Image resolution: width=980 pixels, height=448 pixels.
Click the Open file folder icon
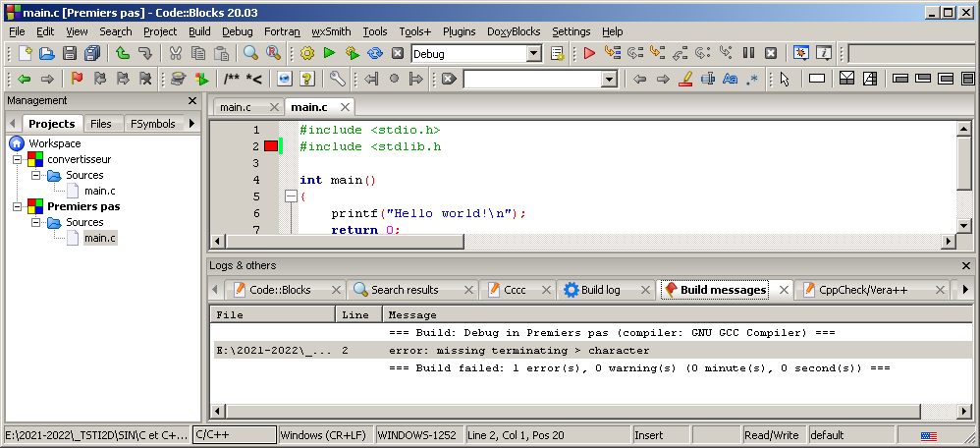(47, 54)
